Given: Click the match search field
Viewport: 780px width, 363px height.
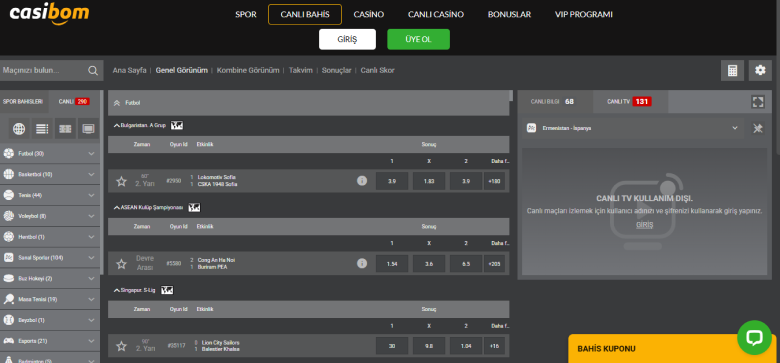Looking at the screenshot, I should pyautogui.click(x=44, y=71).
